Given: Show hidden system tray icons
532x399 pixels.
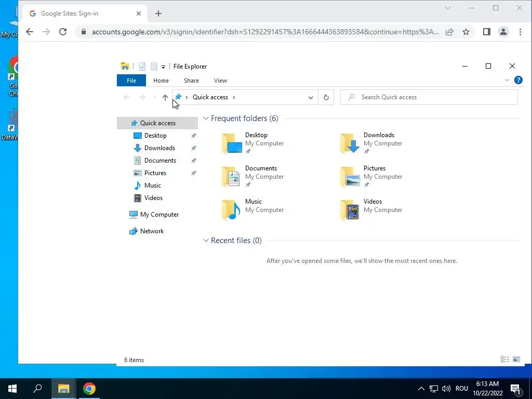Looking at the screenshot, I should pyautogui.click(x=421, y=389).
